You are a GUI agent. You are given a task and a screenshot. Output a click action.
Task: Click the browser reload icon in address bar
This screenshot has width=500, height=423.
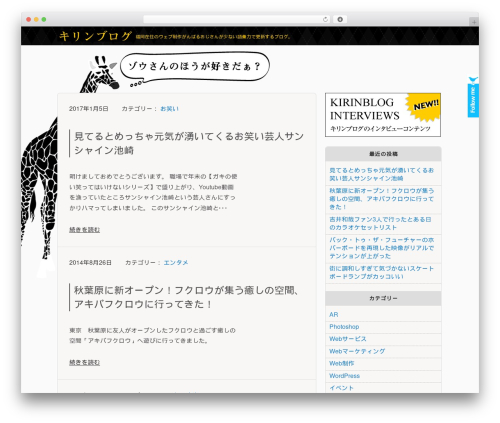click(x=325, y=19)
